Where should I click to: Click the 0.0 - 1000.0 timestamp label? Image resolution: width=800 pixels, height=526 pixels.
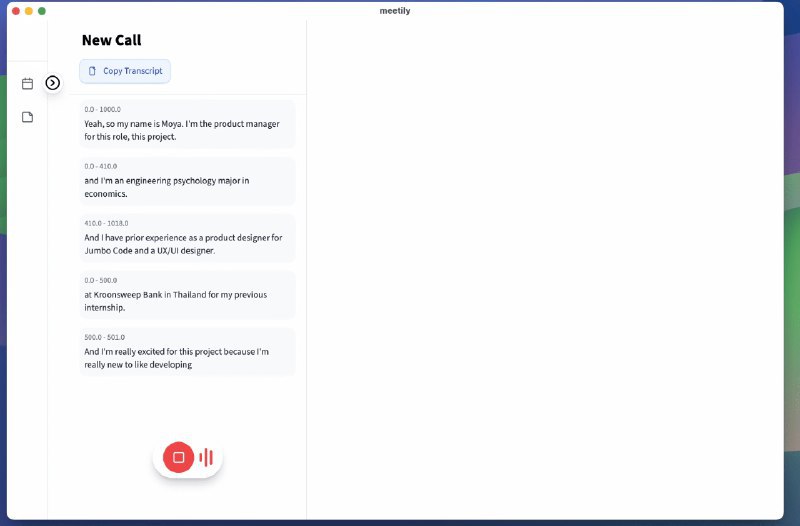pos(102,109)
